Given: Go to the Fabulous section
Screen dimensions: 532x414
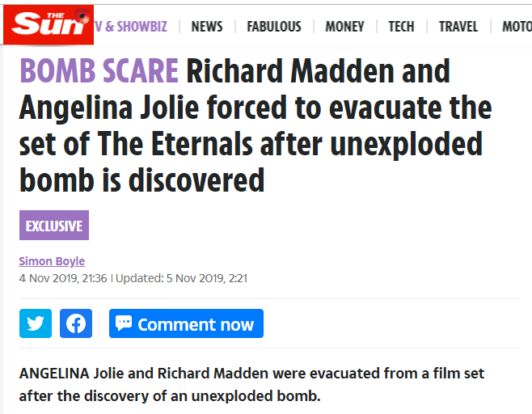Looking at the screenshot, I should point(274,27).
